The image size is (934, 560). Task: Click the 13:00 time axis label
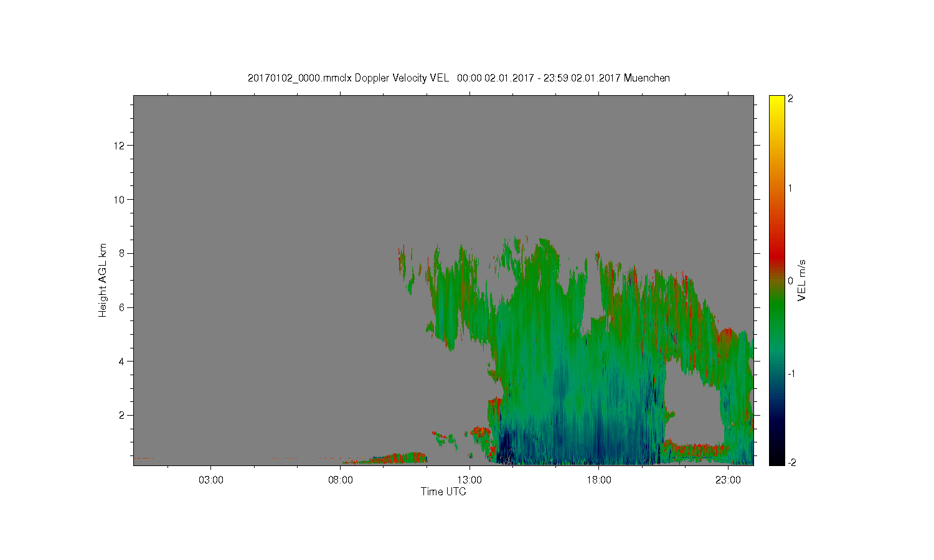click(x=469, y=480)
